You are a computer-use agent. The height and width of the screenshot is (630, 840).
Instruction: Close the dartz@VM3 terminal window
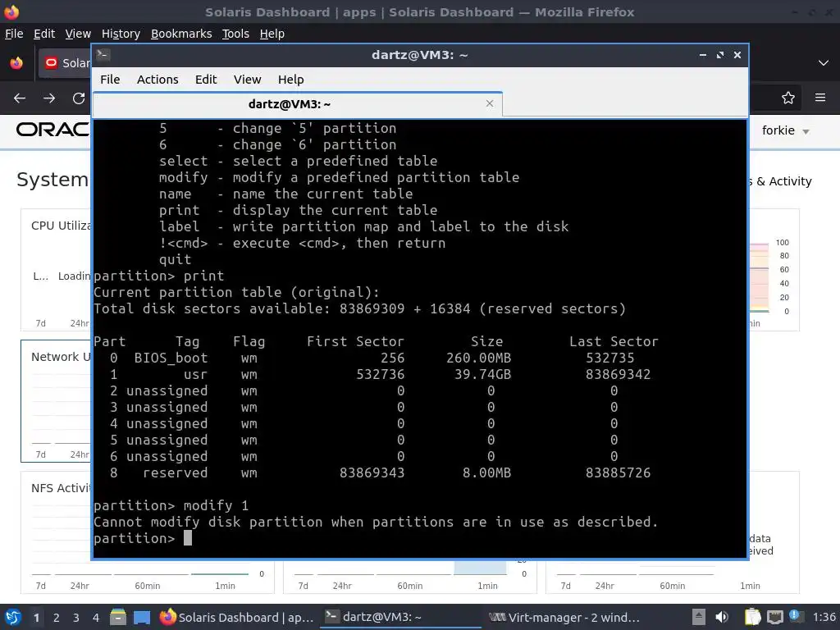coord(737,55)
